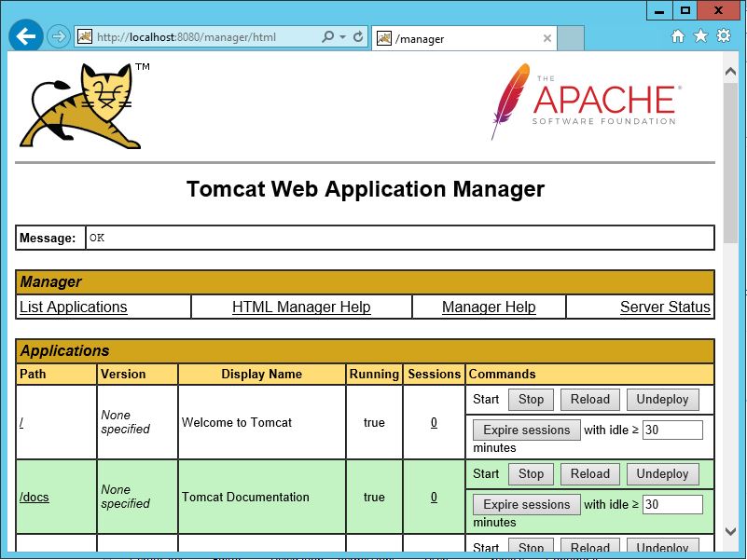Stop the Tomcat Documentation application
The width and height of the screenshot is (747, 560).
(531, 473)
